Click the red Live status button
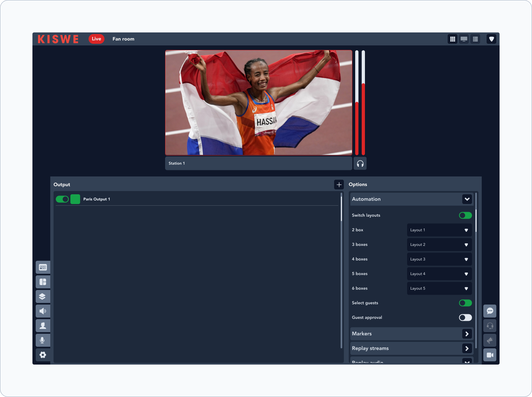This screenshot has width=532, height=397. point(96,39)
